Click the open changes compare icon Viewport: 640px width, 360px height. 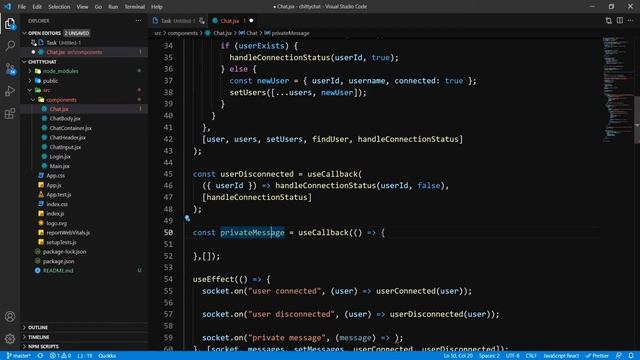click(x=609, y=20)
